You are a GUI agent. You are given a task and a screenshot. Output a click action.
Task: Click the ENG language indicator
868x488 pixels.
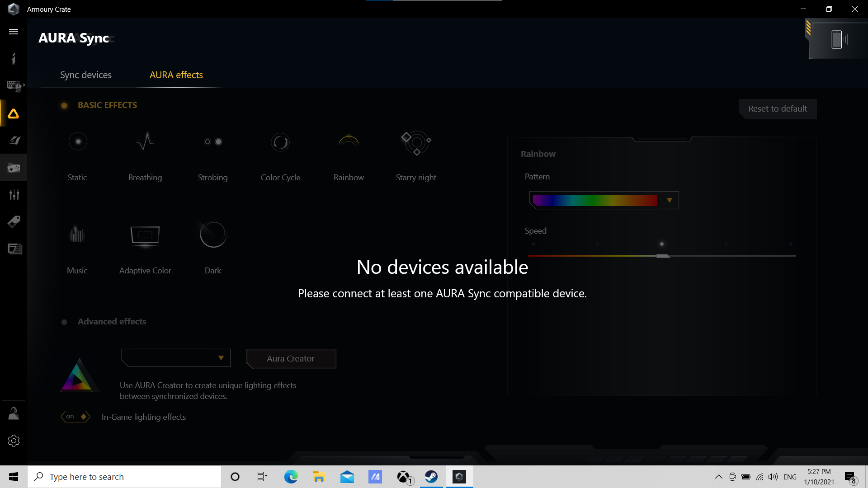tap(790, 477)
